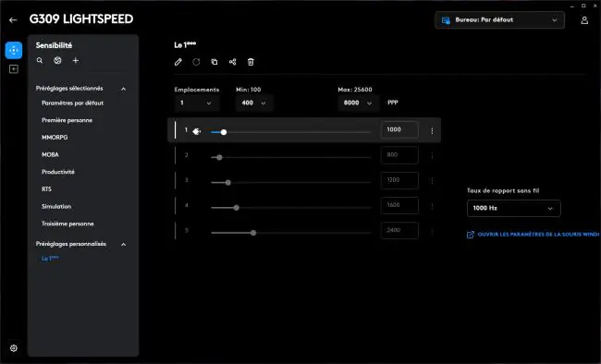The image size is (601, 364).
Task: Duplicate the preset with the copy icon
Action: 215,62
